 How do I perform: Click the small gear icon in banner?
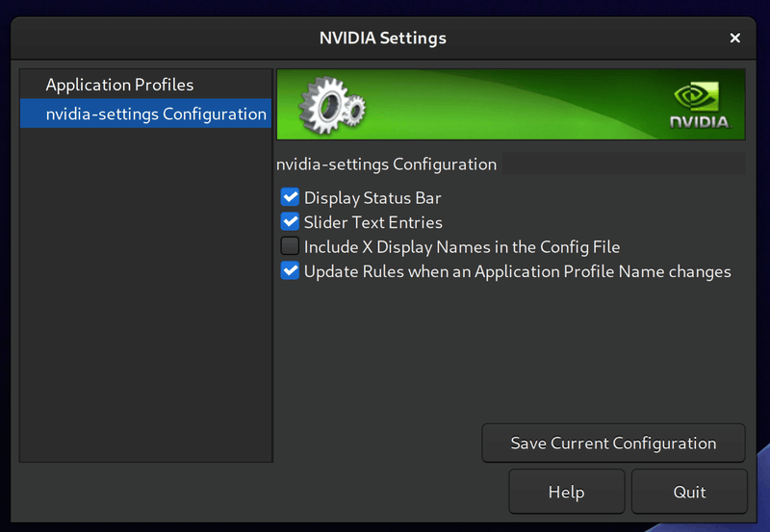coord(355,109)
